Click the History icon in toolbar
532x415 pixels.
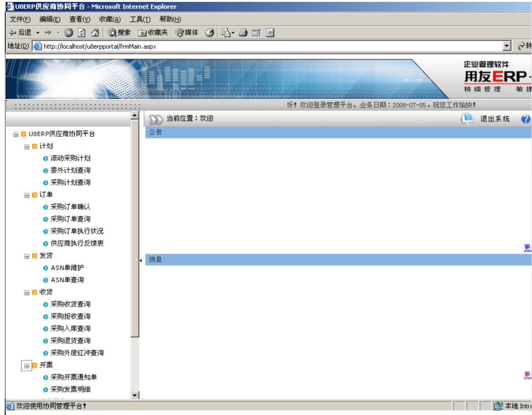(210, 33)
